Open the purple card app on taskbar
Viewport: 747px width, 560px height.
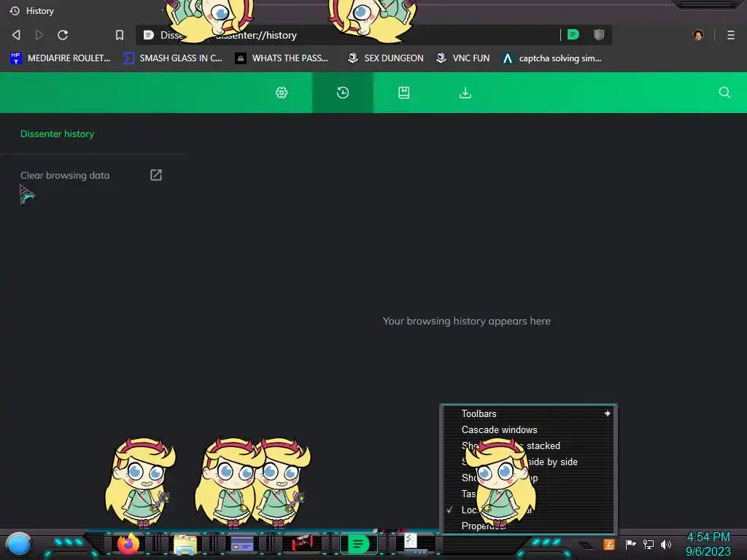[242, 543]
